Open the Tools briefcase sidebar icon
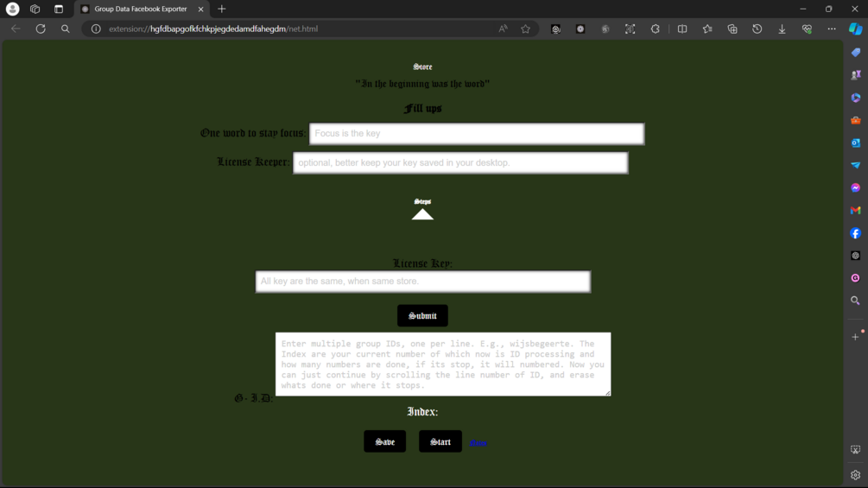868x488 pixels. tap(855, 120)
